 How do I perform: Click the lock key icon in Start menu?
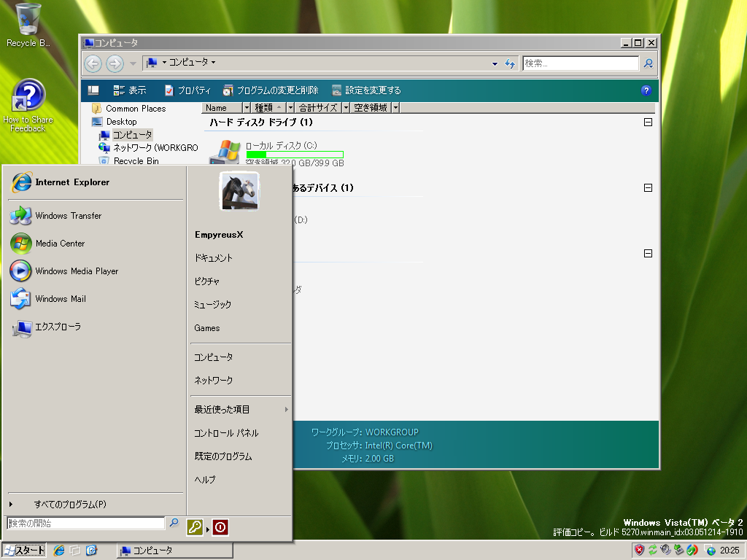click(195, 527)
